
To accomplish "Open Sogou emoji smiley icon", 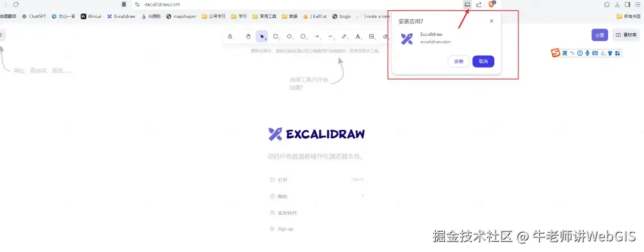I will click(x=580, y=53).
